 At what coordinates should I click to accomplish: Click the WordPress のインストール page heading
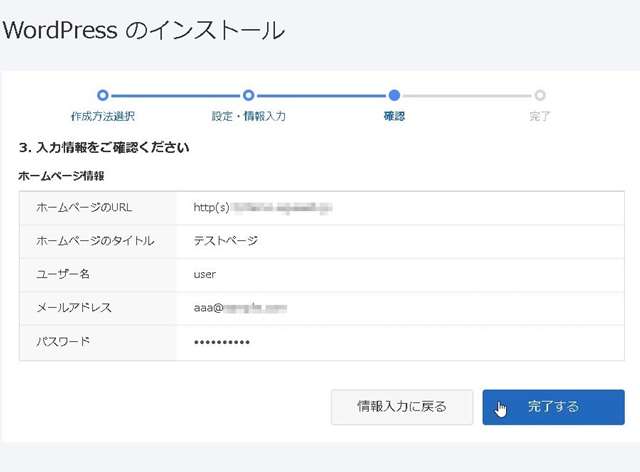[x=143, y=30]
